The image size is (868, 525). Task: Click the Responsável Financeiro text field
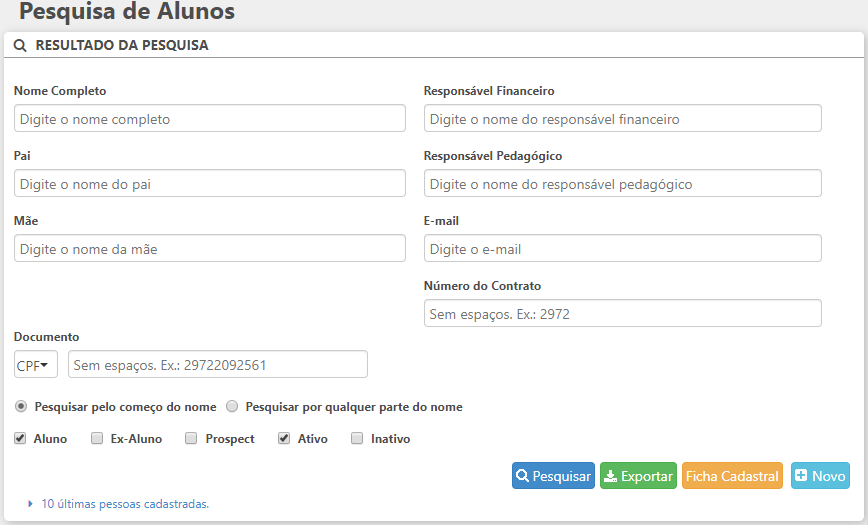pos(622,119)
